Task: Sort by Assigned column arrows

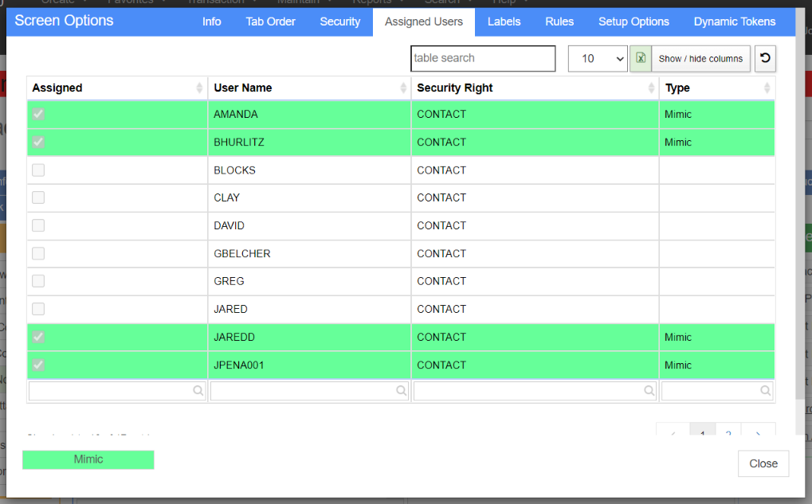Action: [x=199, y=88]
